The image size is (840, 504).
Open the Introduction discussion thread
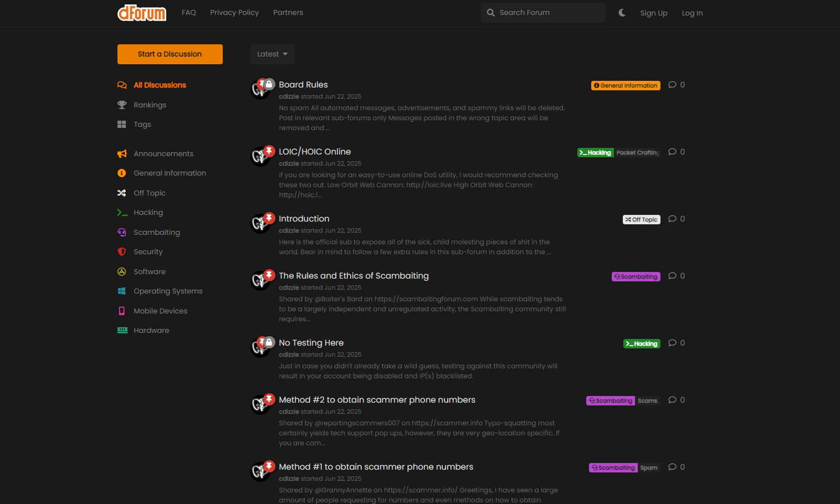304,218
